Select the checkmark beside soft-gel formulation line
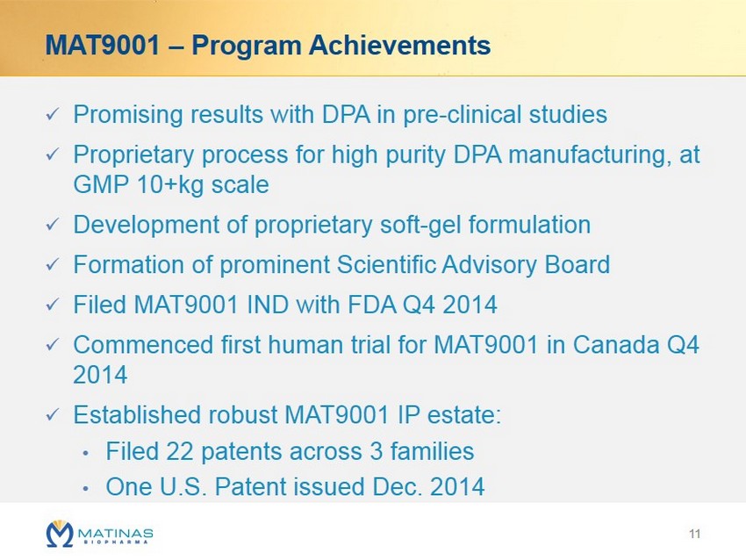The image size is (746, 560). click(x=53, y=226)
